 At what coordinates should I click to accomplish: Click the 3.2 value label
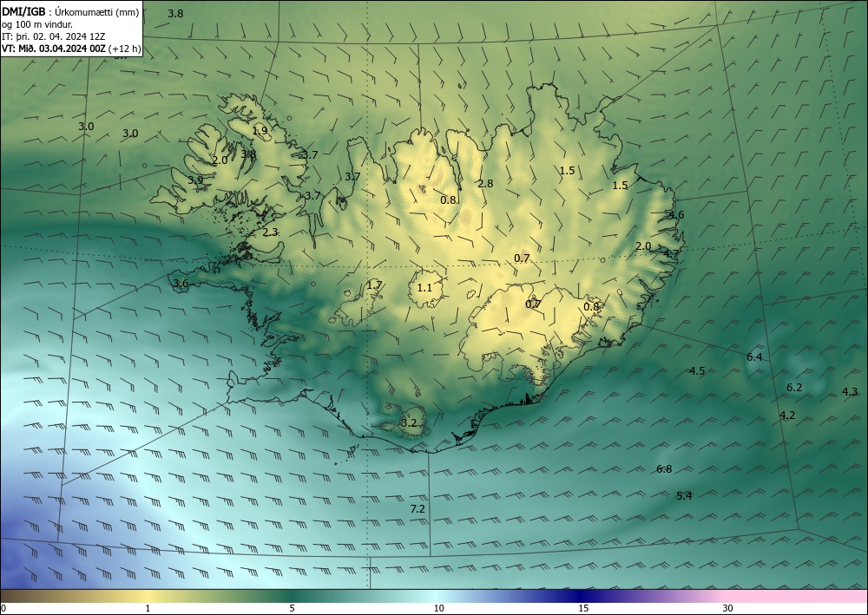tap(409, 423)
